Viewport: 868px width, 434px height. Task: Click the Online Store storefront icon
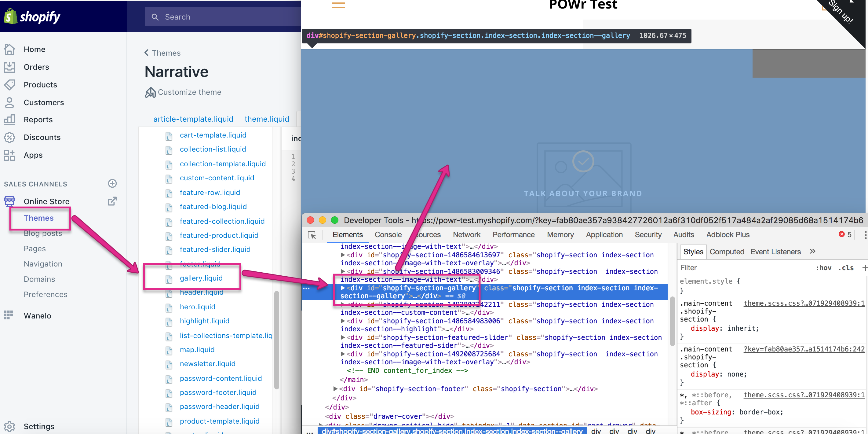coord(9,201)
